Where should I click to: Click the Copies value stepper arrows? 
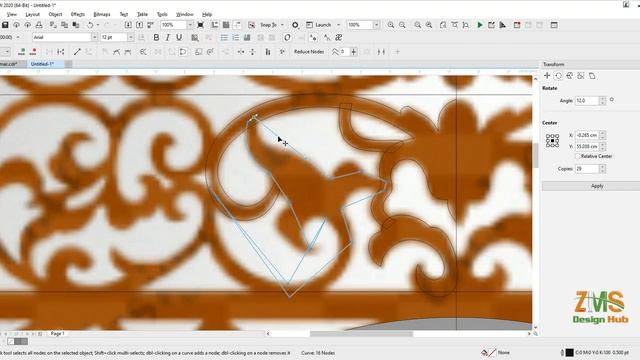(x=602, y=169)
